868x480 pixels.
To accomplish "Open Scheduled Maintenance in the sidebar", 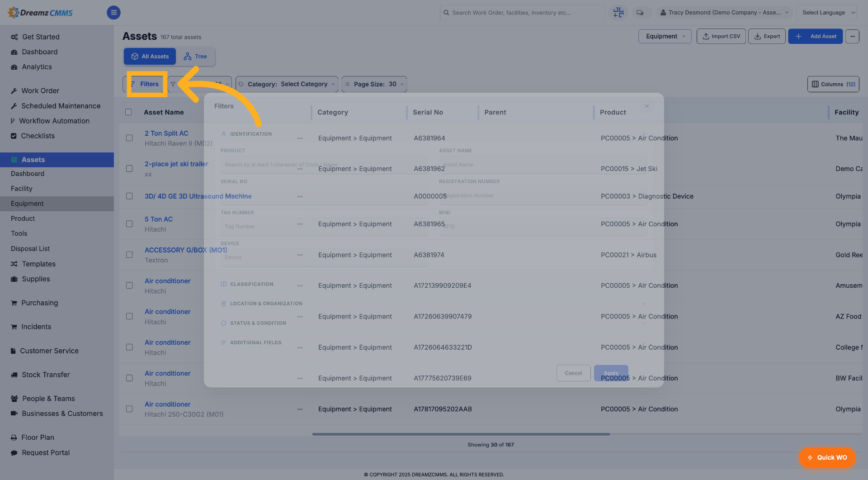I will [61, 106].
